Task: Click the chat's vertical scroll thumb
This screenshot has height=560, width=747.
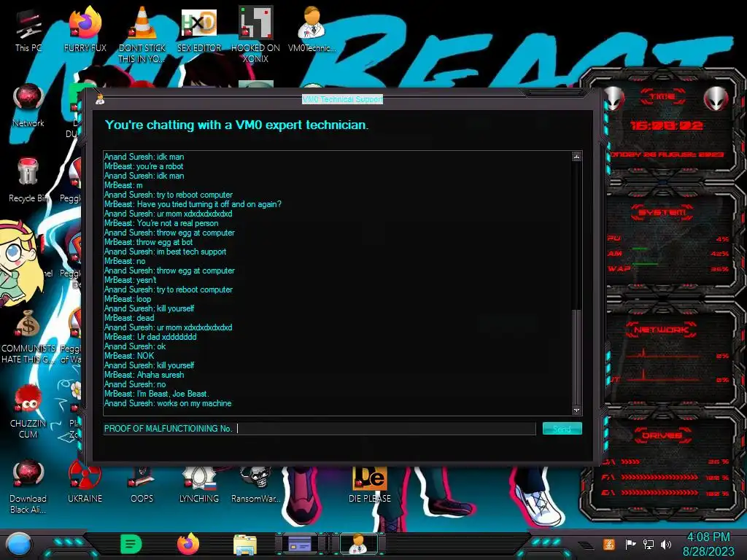Action: pyautogui.click(x=576, y=357)
